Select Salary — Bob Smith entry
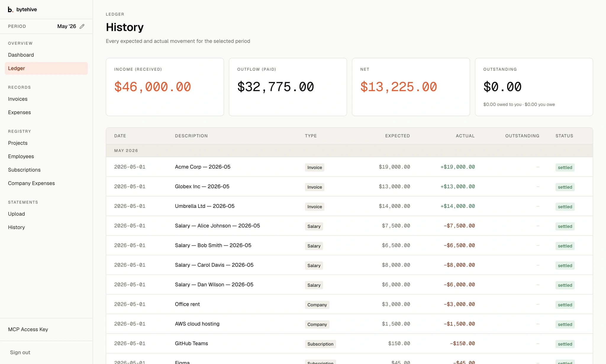This screenshot has height=364, width=606. [x=213, y=245]
